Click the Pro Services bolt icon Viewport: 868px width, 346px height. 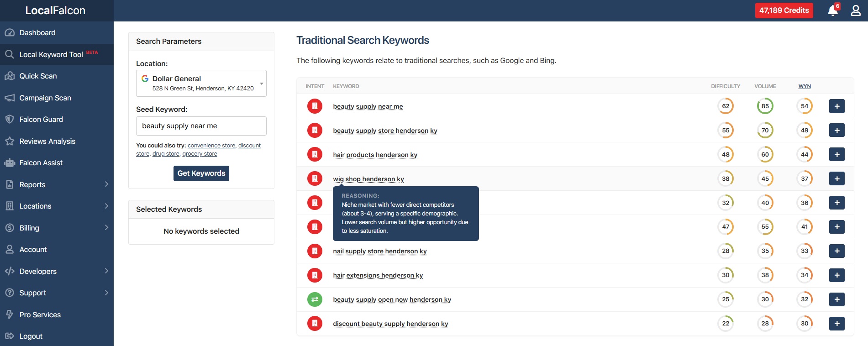click(x=10, y=315)
